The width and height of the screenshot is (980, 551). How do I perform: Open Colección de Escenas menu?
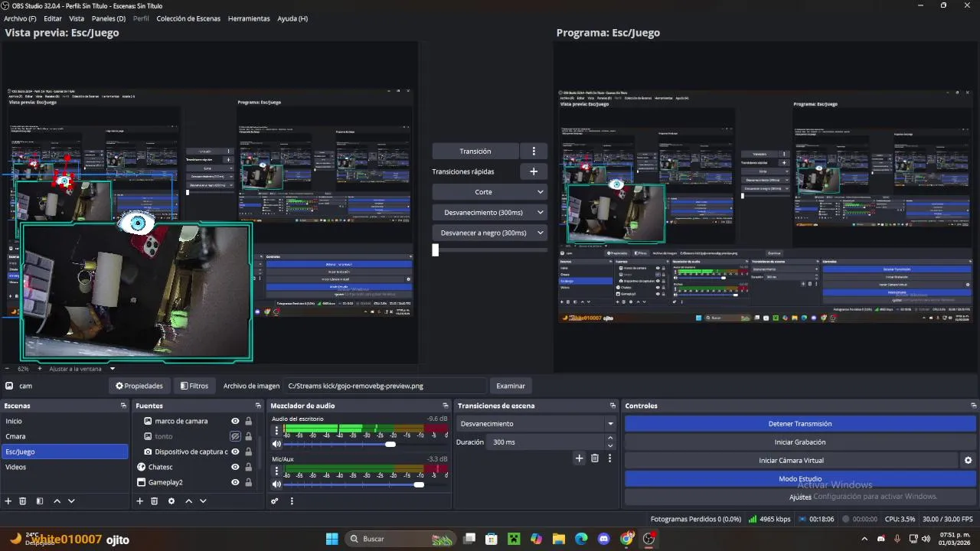pos(188,18)
